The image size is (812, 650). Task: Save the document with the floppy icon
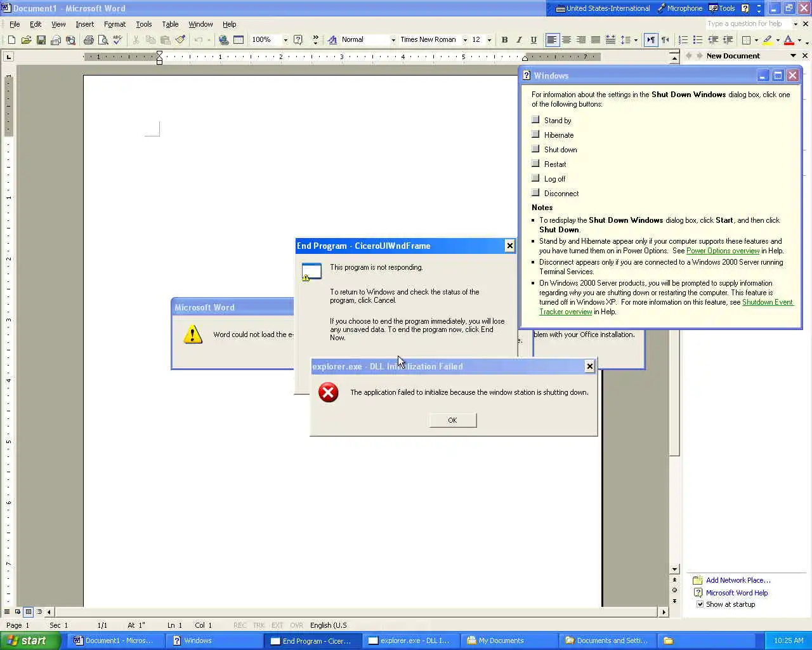pyautogui.click(x=41, y=40)
